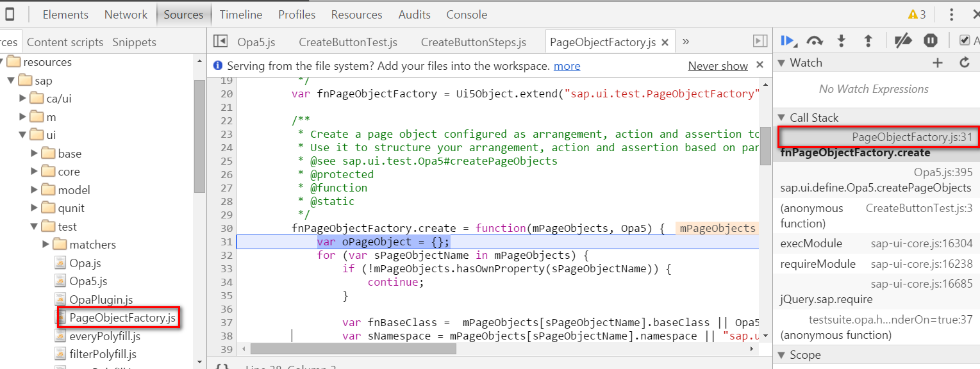Open the Resources panel
Screen dimensions: 980x369
(x=356, y=14)
